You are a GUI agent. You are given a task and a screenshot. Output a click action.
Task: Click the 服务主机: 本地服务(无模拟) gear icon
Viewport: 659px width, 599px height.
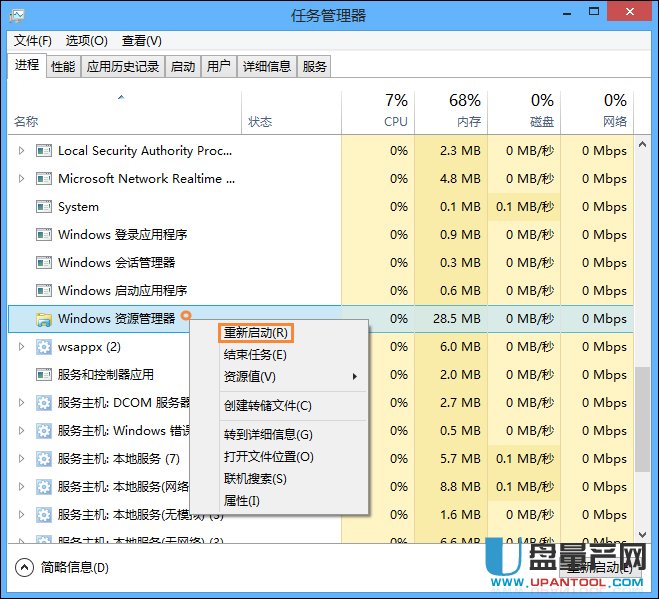pyautogui.click(x=44, y=515)
